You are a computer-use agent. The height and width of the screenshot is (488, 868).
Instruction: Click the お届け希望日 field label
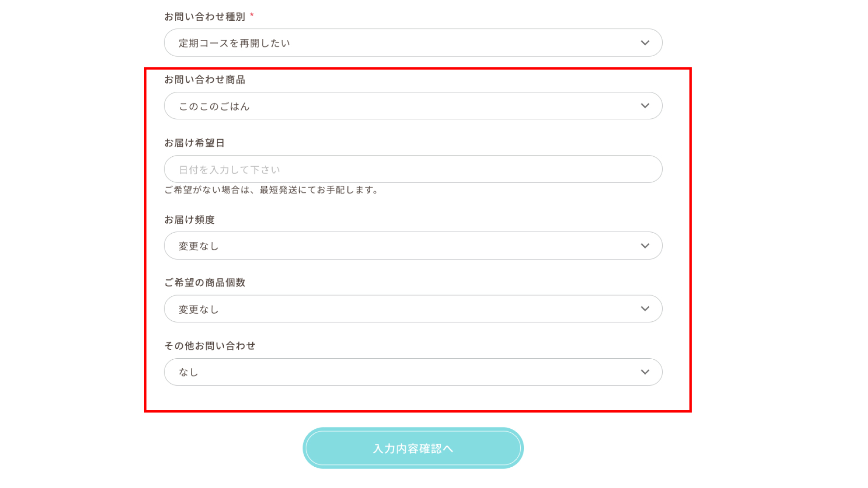click(x=194, y=143)
